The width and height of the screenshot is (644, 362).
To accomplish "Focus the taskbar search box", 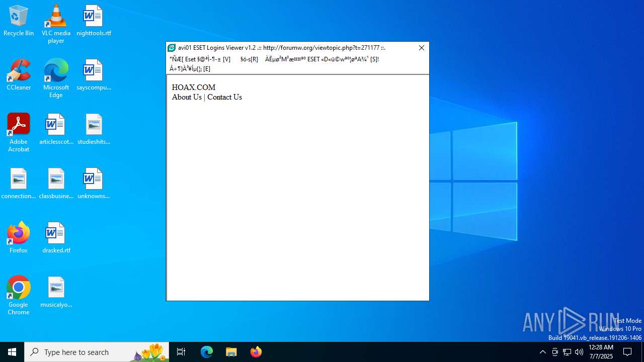I will pos(97,352).
